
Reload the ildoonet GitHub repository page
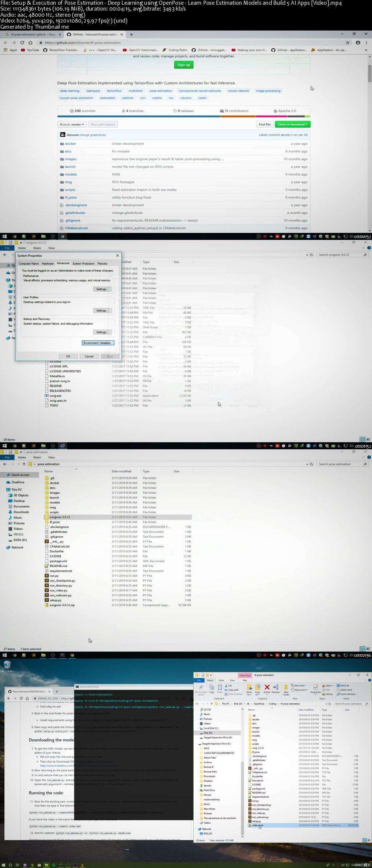click(x=22, y=43)
